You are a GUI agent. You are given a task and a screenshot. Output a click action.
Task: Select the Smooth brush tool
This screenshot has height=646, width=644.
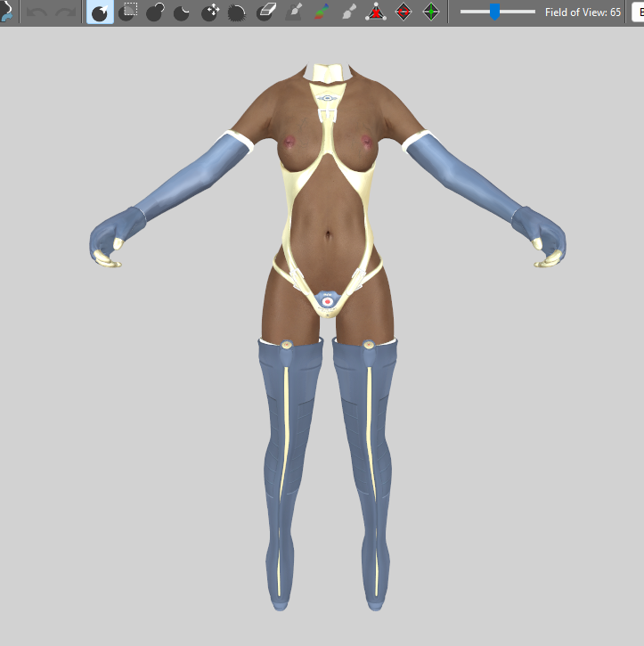coord(238,12)
